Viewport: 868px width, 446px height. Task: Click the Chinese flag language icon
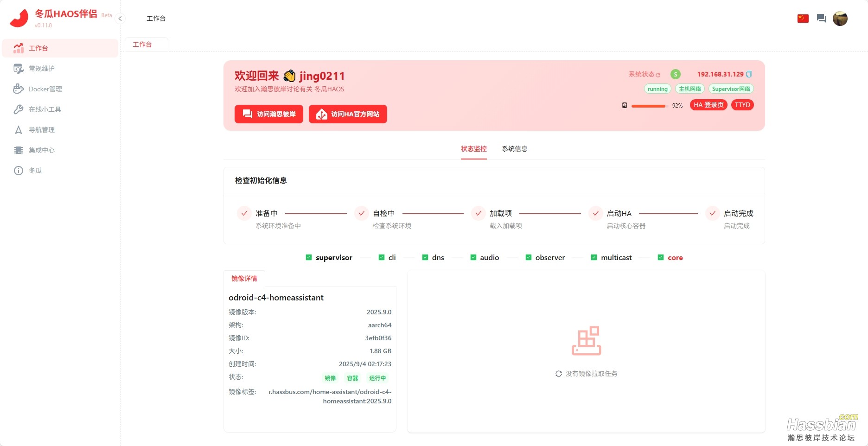tap(803, 19)
